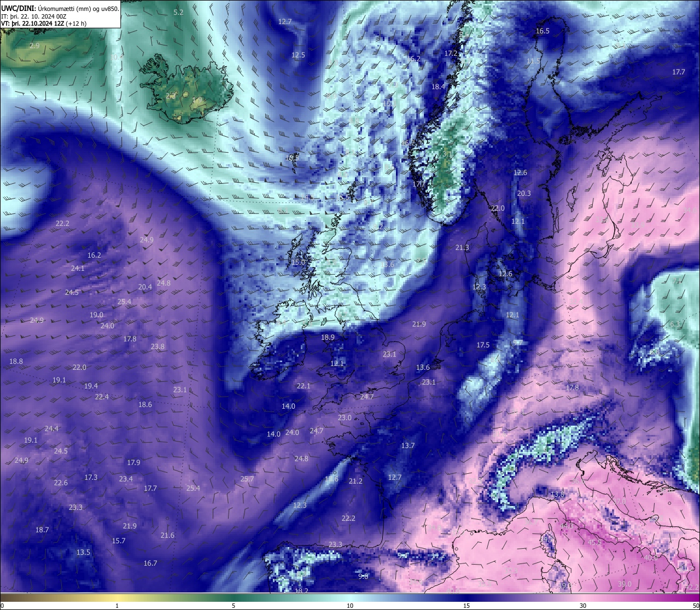Click the 17.2 value off Norway coast
The width and height of the screenshot is (700, 610).
tap(451, 53)
